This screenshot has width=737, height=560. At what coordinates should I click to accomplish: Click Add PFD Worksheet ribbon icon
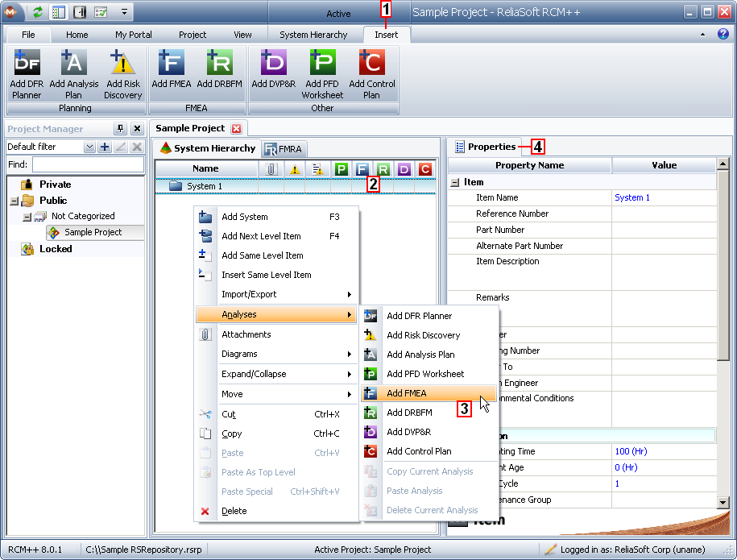click(322, 63)
